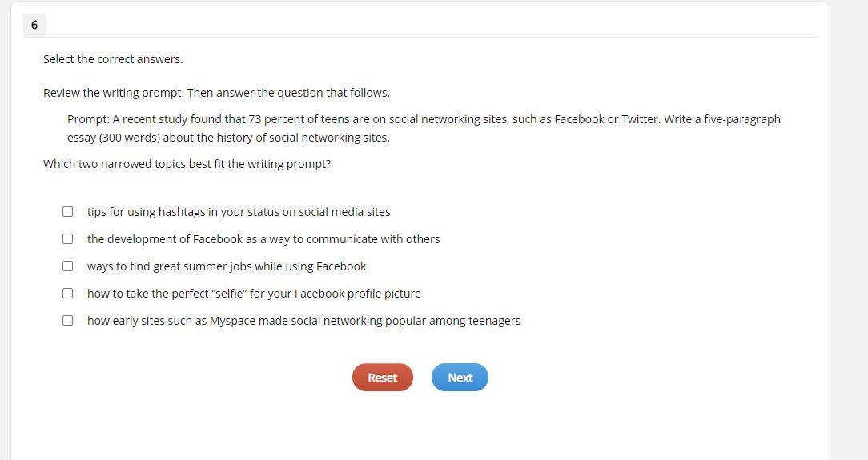
Task: Click the 'Review the writing prompt' sentence
Action: [216, 93]
